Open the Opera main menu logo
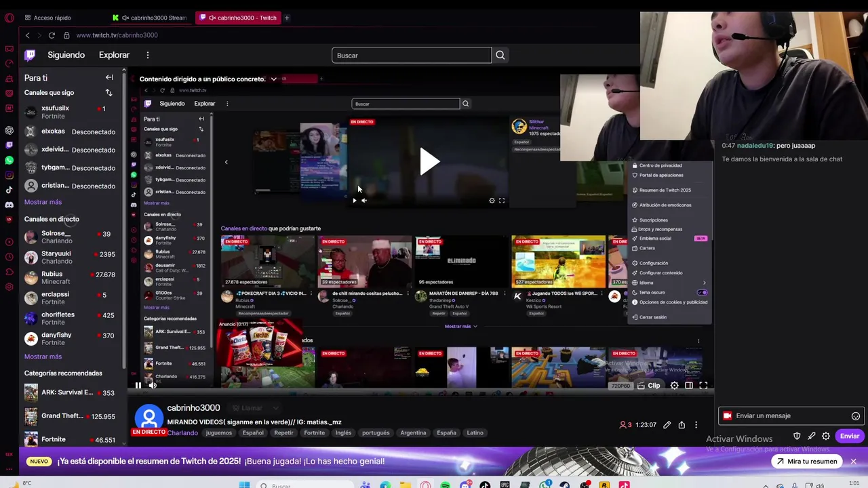 point(9,18)
